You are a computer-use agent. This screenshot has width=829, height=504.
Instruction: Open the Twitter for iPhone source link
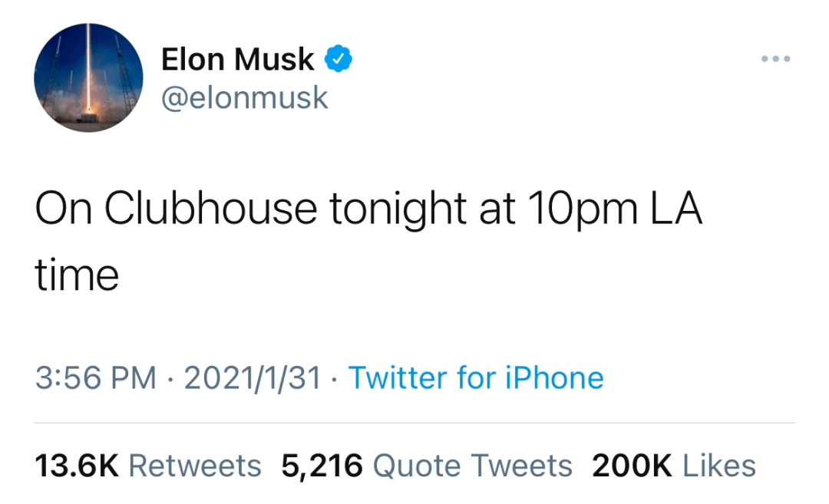[x=477, y=377]
